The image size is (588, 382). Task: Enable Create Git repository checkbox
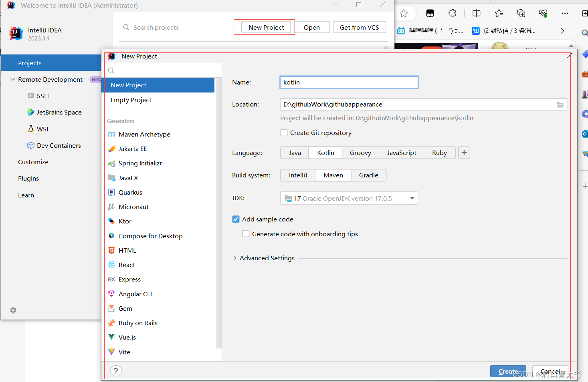coord(284,133)
